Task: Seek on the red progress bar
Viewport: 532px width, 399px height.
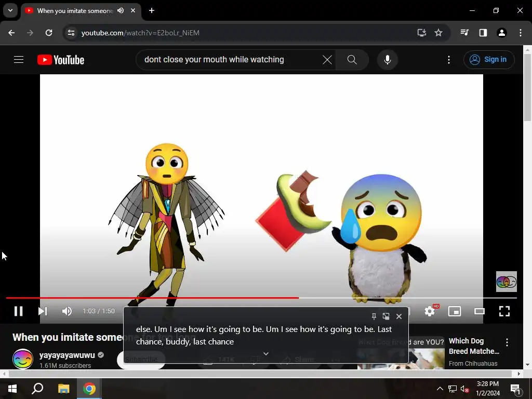Action: pyautogui.click(x=261, y=298)
